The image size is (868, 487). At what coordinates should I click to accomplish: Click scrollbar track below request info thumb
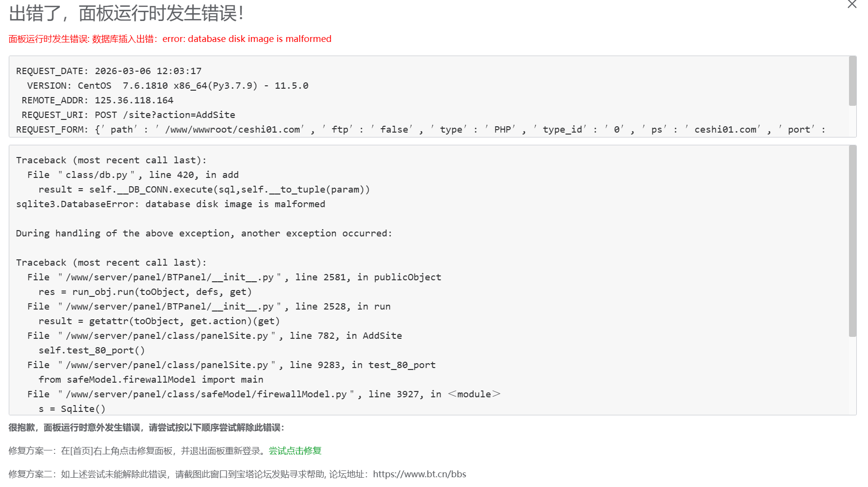tap(852, 121)
